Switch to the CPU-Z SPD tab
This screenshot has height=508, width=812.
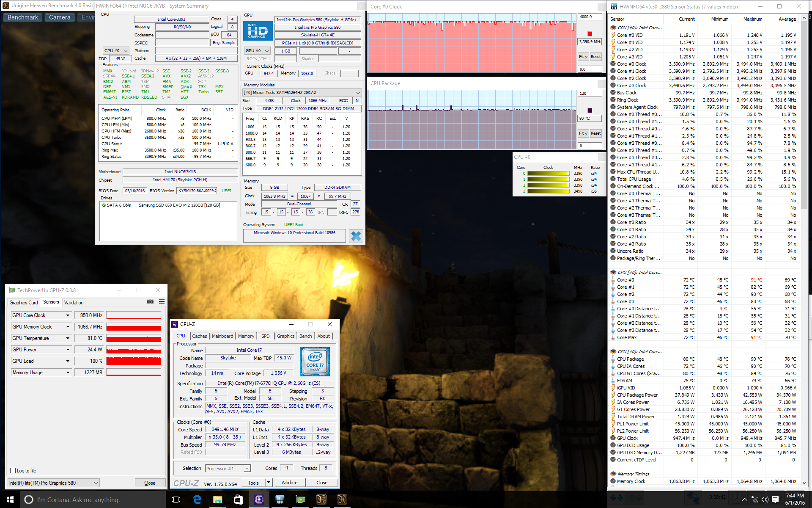(265, 336)
